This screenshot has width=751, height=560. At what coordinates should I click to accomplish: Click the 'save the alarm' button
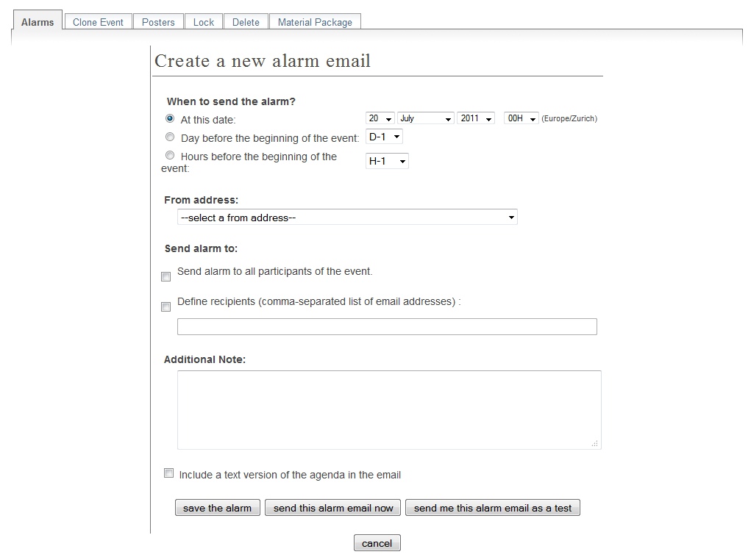[218, 508]
